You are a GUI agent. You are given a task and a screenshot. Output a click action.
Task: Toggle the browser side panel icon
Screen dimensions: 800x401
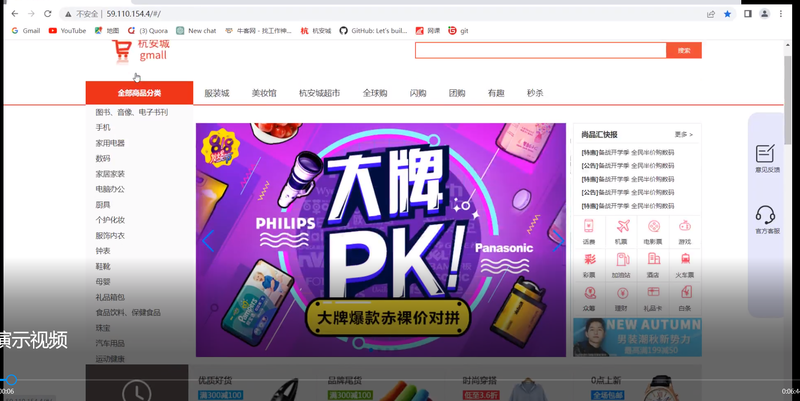coord(747,14)
